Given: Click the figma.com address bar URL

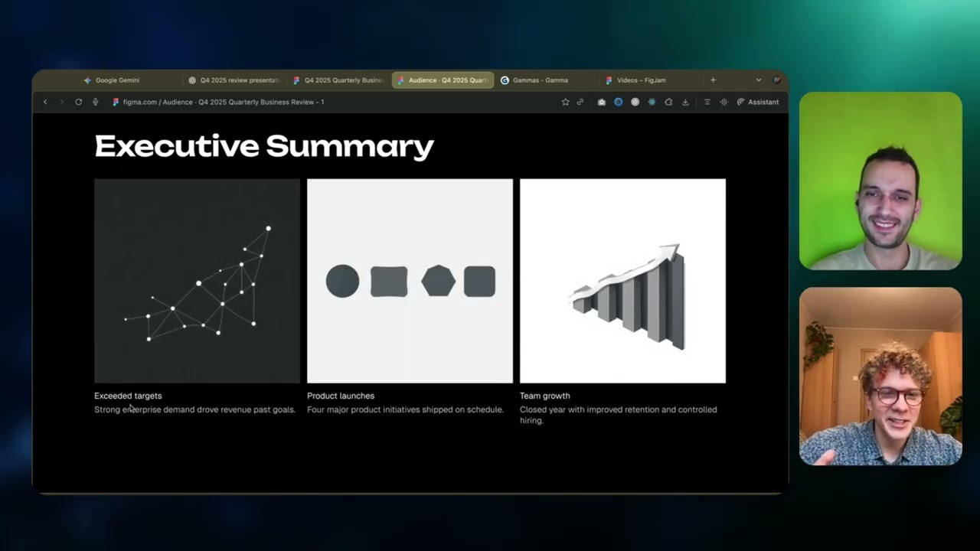Looking at the screenshot, I should click(x=224, y=102).
